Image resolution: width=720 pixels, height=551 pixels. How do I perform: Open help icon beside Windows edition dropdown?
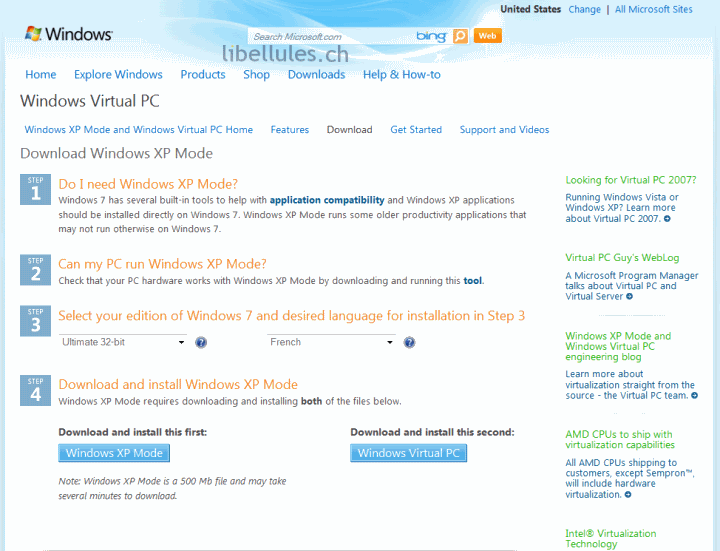click(x=201, y=343)
